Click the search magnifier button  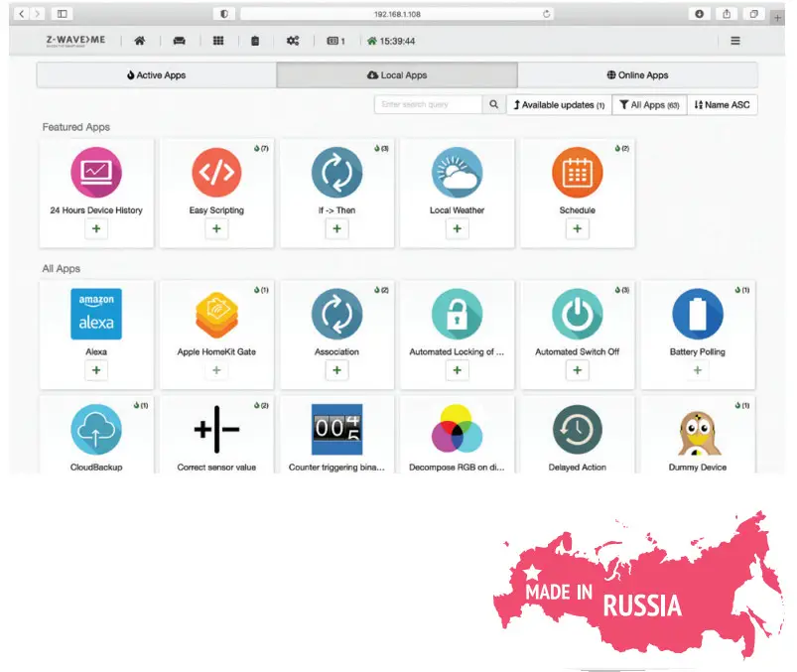493,104
